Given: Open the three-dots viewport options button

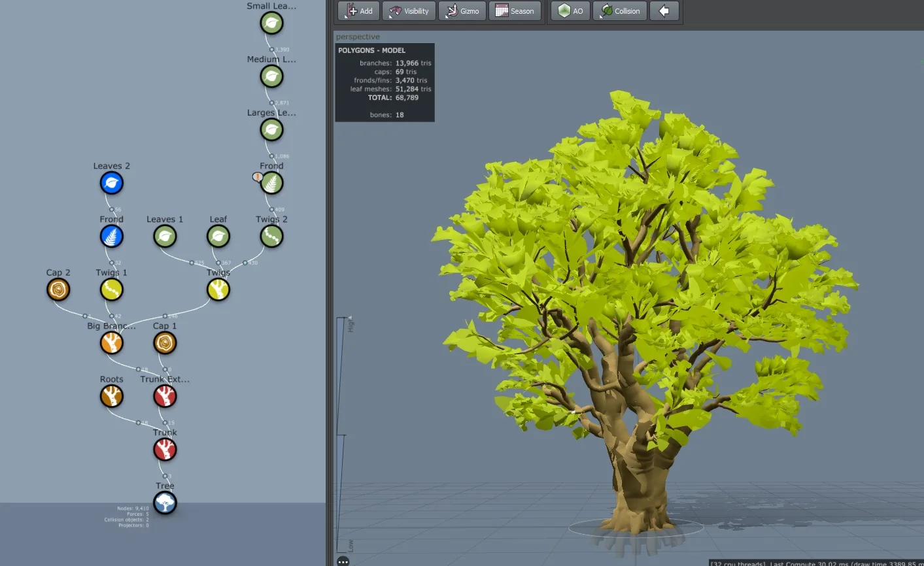Looking at the screenshot, I should pyautogui.click(x=343, y=561).
